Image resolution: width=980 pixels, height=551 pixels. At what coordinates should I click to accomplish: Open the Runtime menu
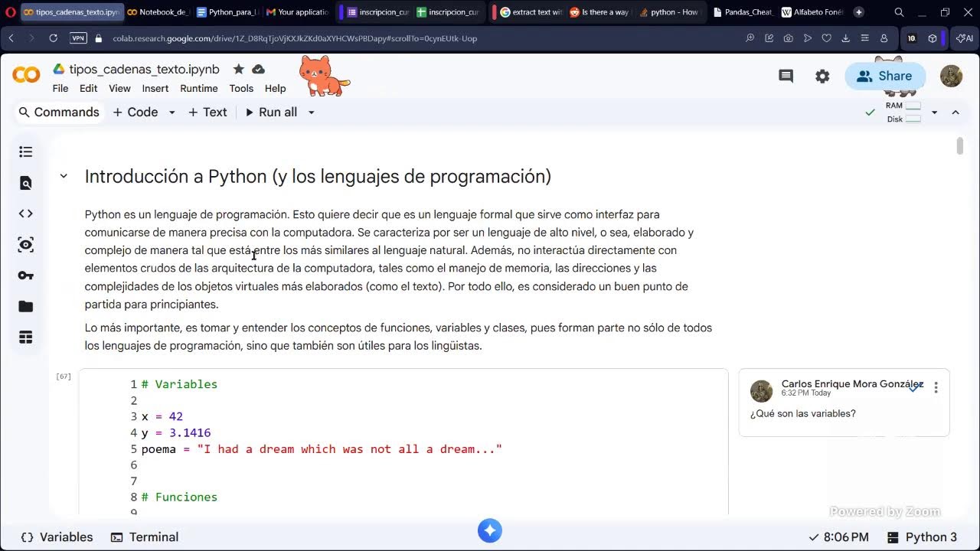(x=199, y=88)
